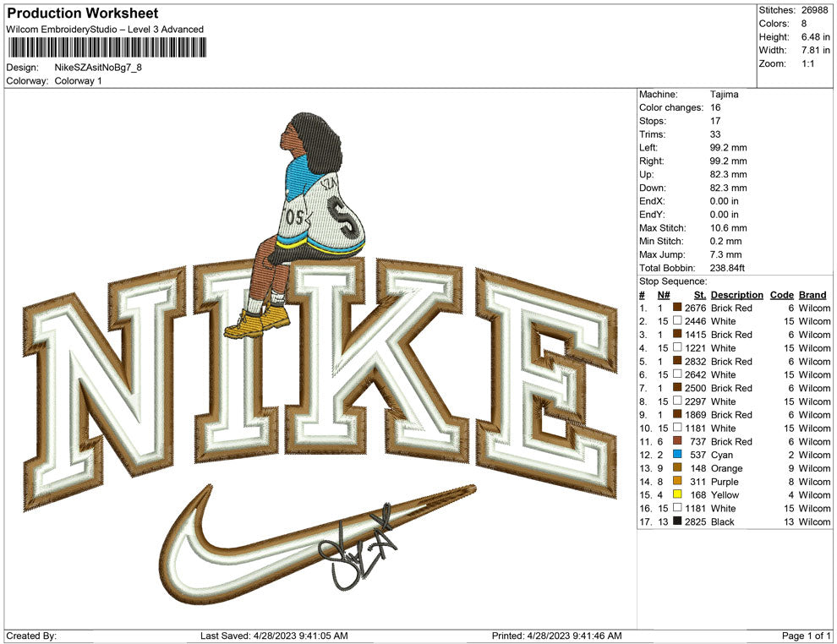Click the "Yellow" description text
Screen dimensions: 837x644
(x=725, y=494)
